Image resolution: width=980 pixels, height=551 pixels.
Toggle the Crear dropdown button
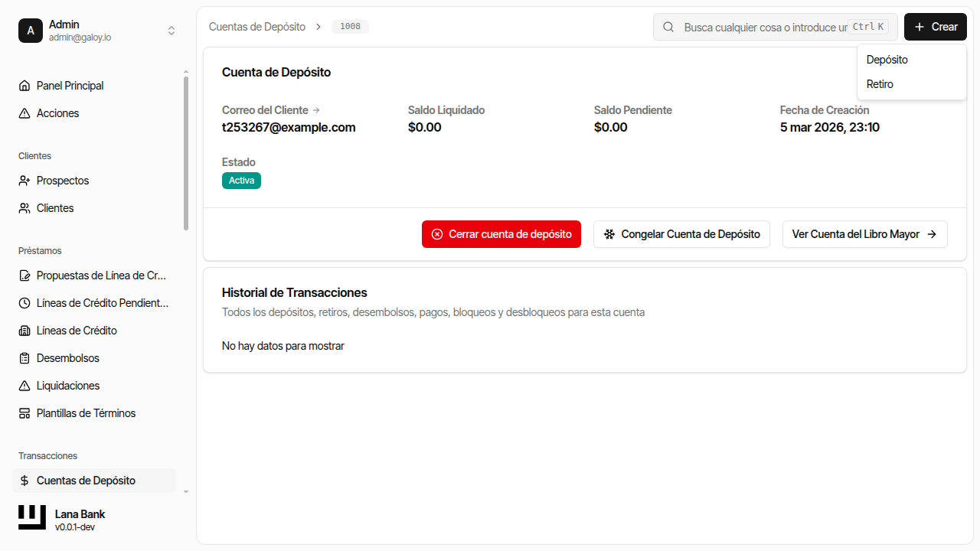coord(935,27)
